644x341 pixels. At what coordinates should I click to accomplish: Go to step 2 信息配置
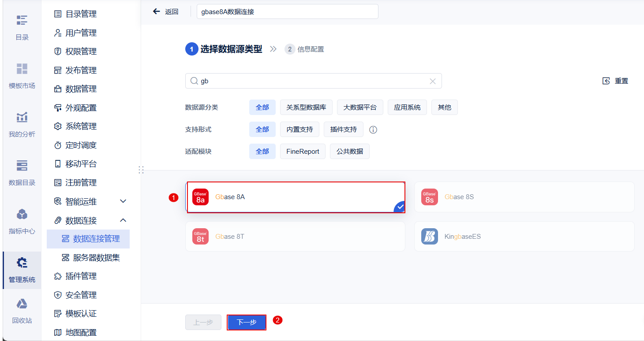tap(304, 49)
